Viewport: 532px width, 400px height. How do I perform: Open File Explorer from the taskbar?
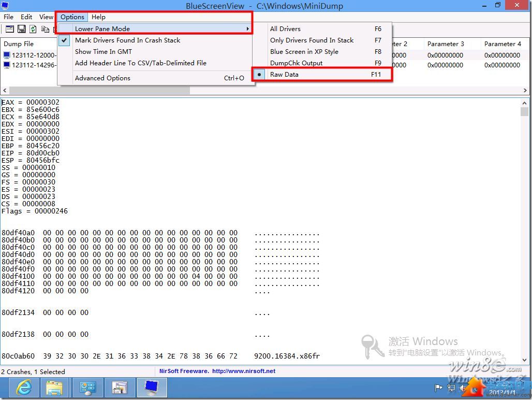[54, 387]
